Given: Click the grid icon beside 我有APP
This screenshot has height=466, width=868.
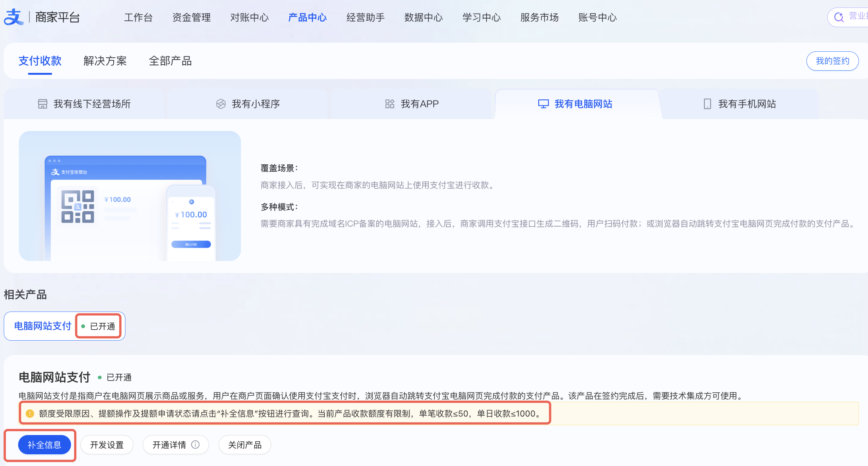Looking at the screenshot, I should tap(390, 104).
